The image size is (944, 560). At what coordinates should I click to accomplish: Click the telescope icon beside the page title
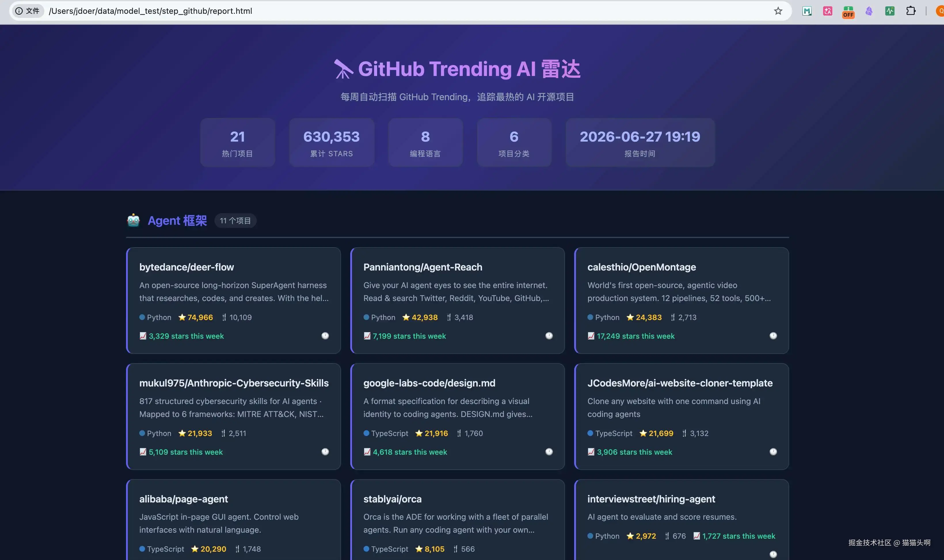click(343, 69)
